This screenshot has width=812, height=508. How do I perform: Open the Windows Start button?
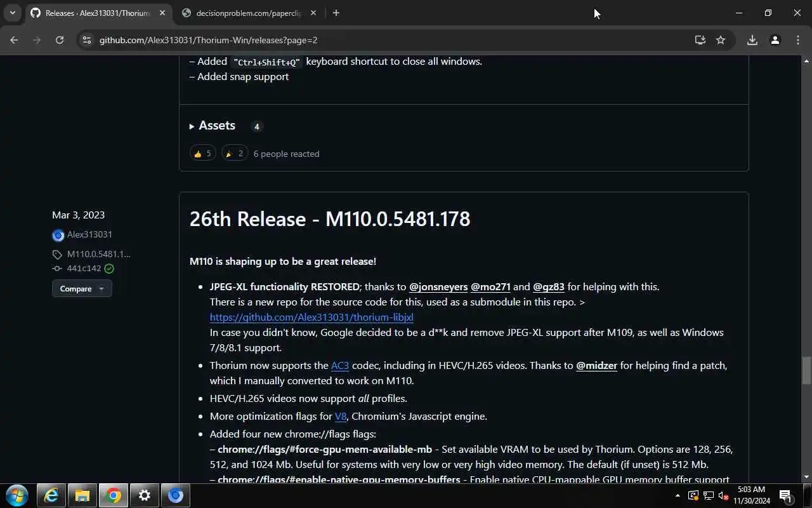pos(17,495)
